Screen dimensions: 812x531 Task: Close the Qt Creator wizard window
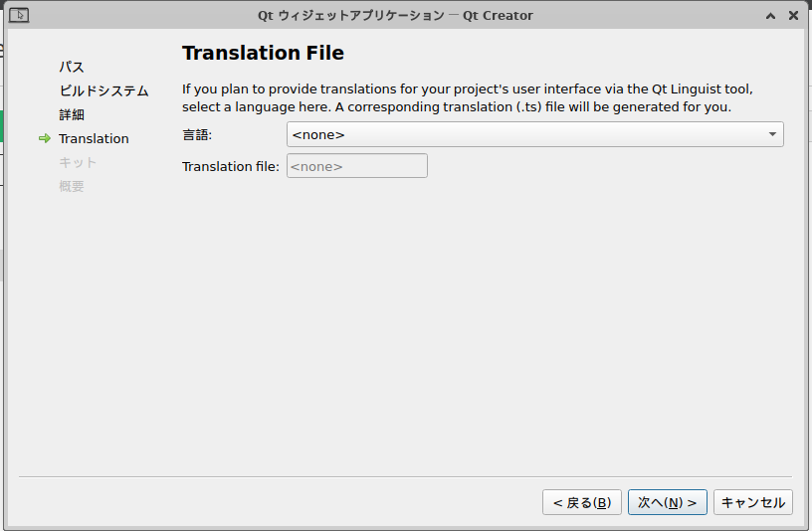pyautogui.click(x=793, y=16)
